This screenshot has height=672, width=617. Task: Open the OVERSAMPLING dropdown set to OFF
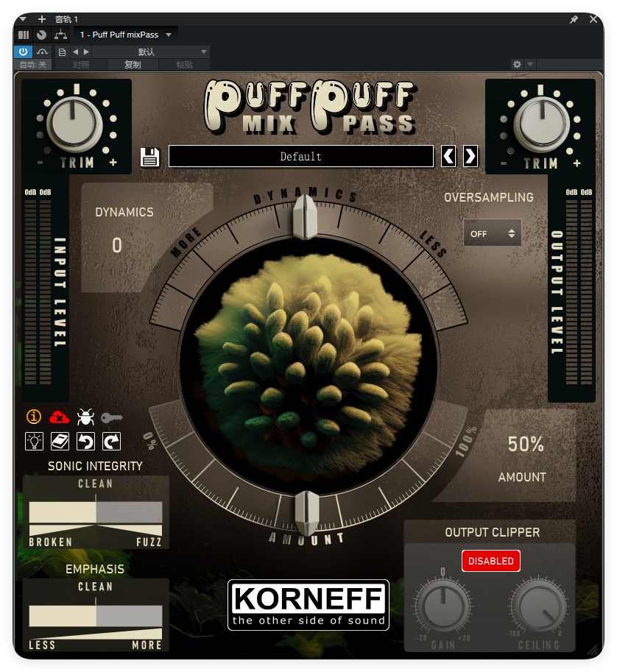tap(493, 233)
